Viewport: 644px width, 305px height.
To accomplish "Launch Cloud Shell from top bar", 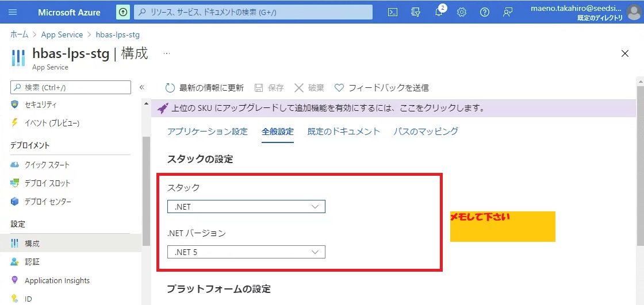I will pos(393,12).
